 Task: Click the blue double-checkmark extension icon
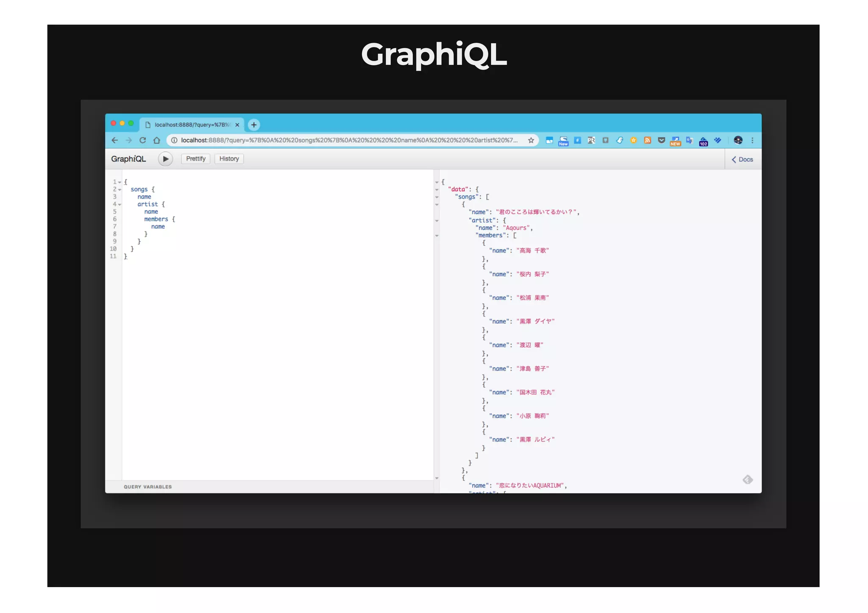pos(718,140)
